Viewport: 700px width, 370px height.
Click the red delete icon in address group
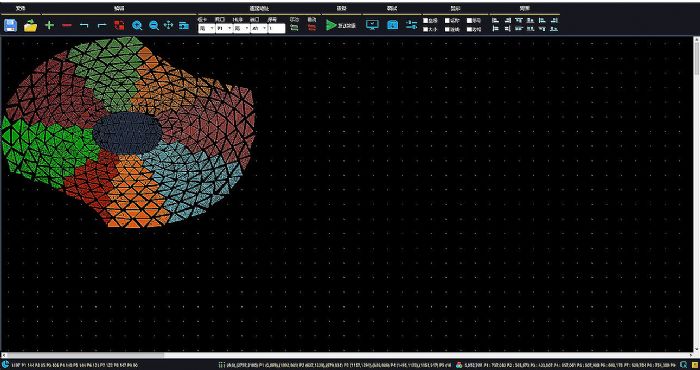pos(312,28)
